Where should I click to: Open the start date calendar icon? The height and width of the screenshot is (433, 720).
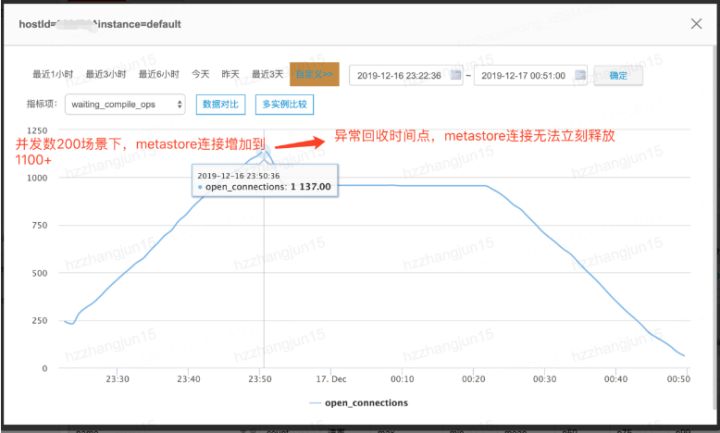tap(456, 75)
